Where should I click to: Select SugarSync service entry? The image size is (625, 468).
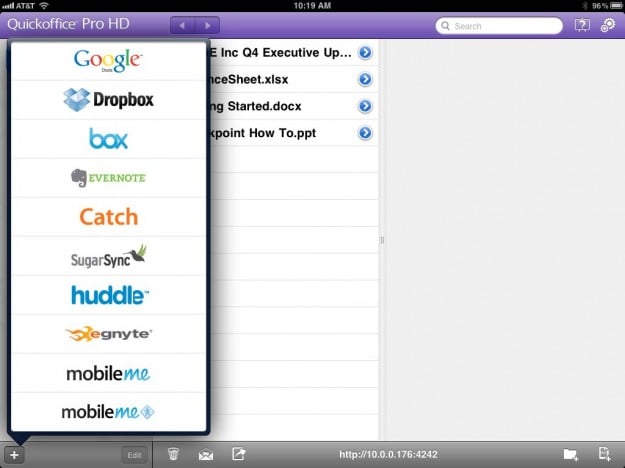pyautogui.click(x=108, y=256)
